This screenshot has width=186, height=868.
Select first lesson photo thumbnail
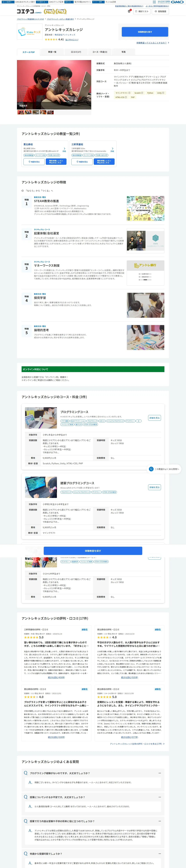(21, 112)
